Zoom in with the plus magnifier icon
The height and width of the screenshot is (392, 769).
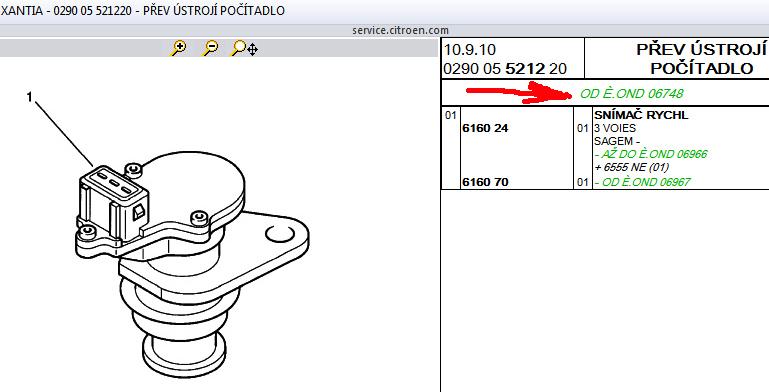coord(179,48)
